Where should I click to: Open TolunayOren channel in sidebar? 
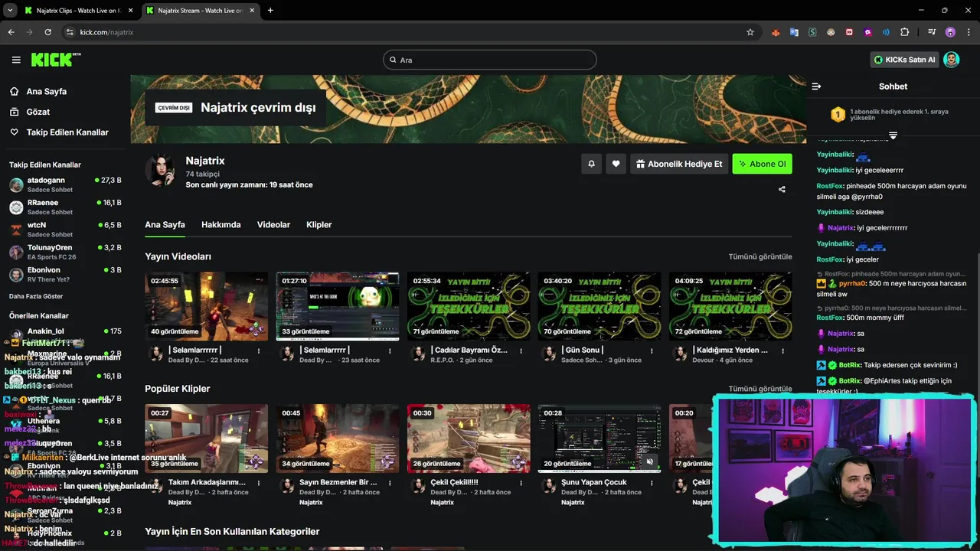click(x=65, y=252)
